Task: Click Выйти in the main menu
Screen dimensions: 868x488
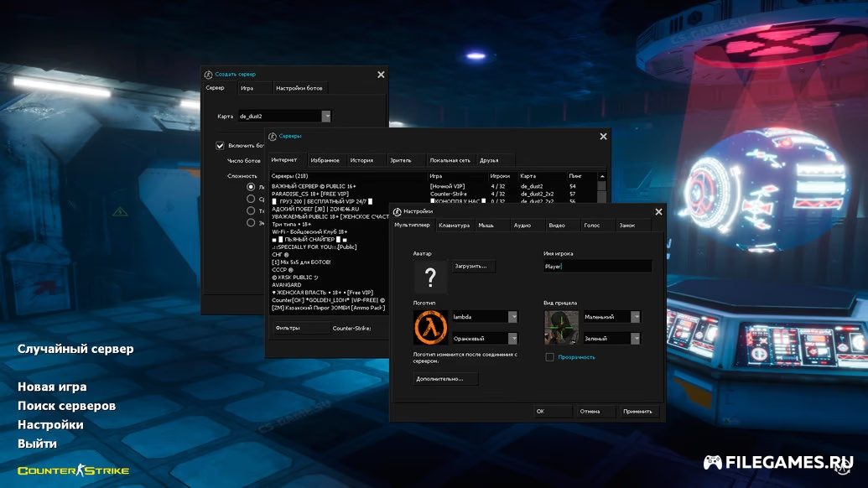Action: pyautogui.click(x=37, y=444)
